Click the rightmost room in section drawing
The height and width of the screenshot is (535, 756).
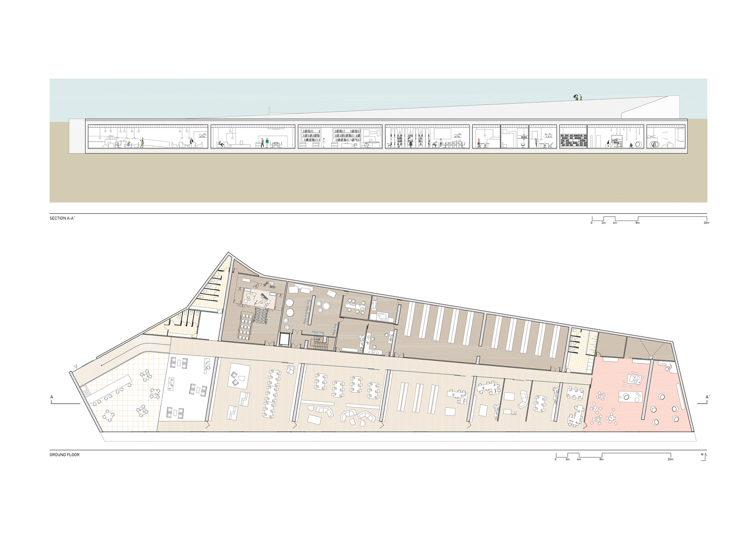click(x=665, y=137)
